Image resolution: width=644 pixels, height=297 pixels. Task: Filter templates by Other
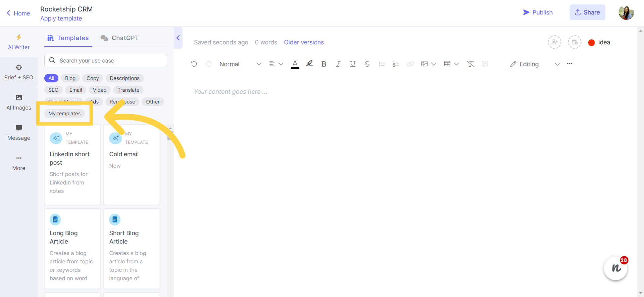pyautogui.click(x=153, y=102)
